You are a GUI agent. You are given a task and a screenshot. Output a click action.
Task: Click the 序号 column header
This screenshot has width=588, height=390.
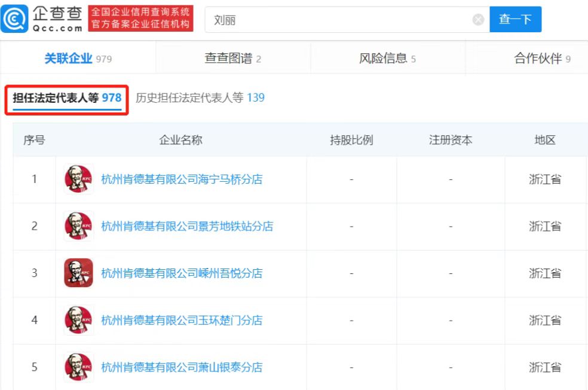coord(34,140)
